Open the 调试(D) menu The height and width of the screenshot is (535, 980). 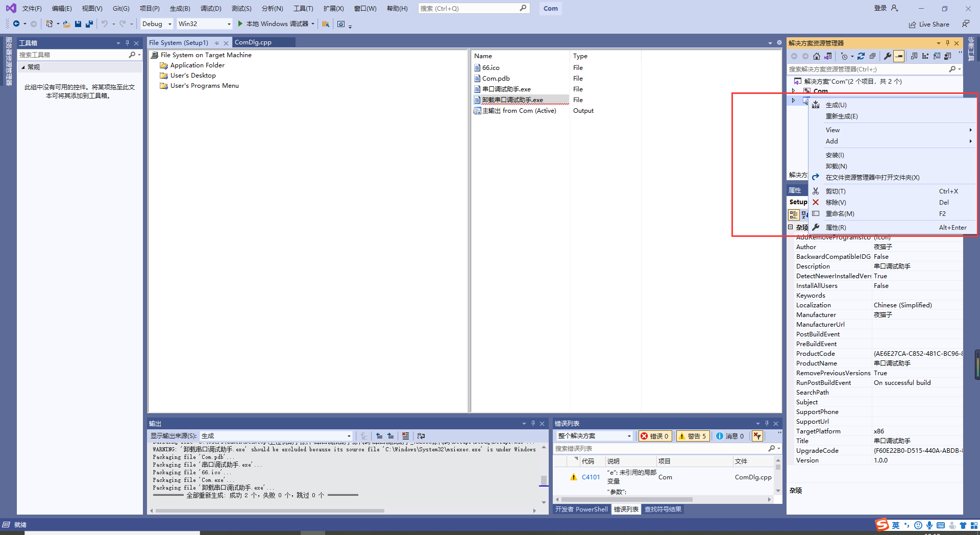pos(211,9)
